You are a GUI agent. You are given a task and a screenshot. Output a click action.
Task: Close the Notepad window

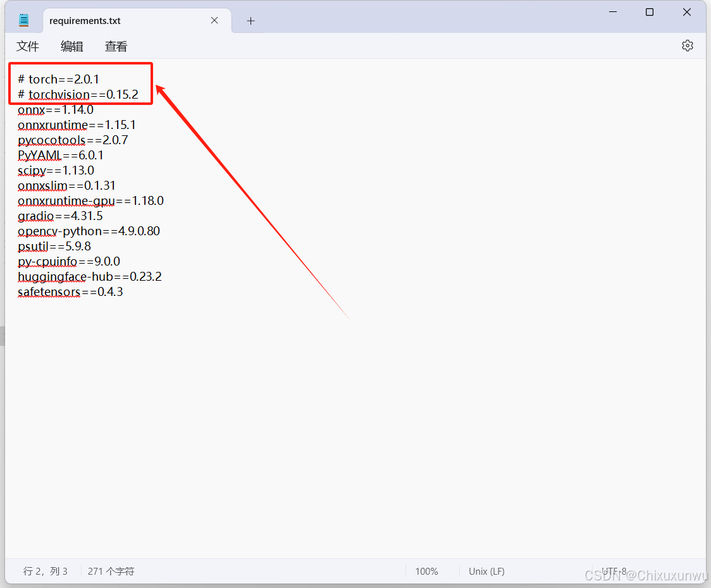pyautogui.click(x=686, y=12)
